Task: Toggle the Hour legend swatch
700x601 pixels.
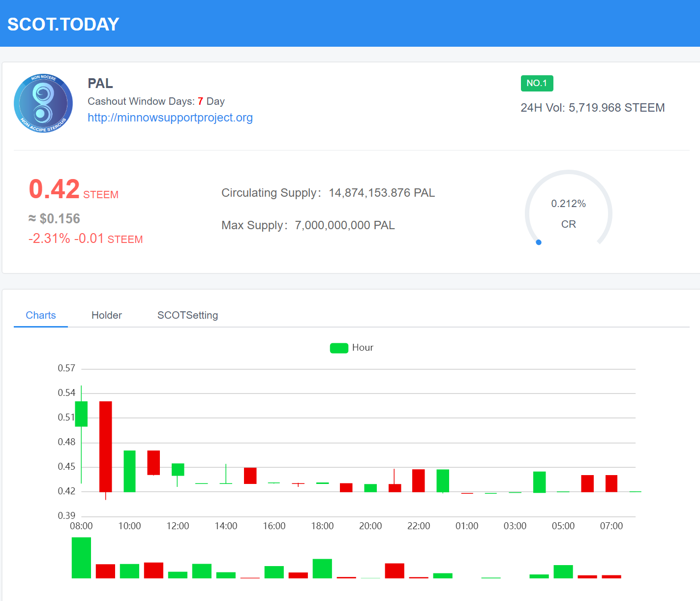Action: [x=339, y=348]
